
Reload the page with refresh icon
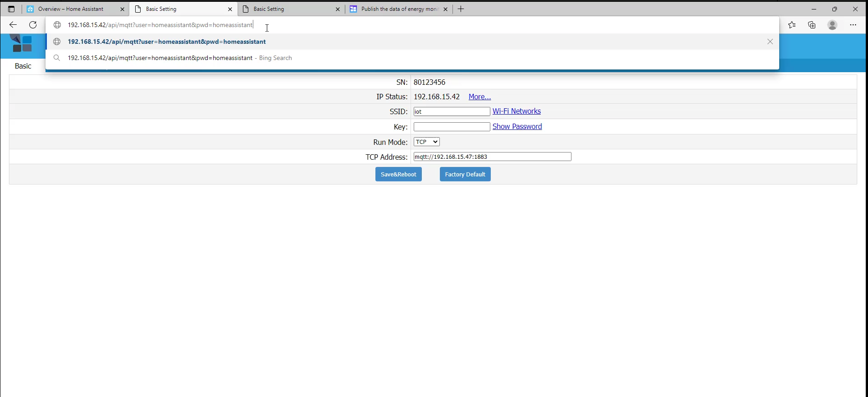33,25
